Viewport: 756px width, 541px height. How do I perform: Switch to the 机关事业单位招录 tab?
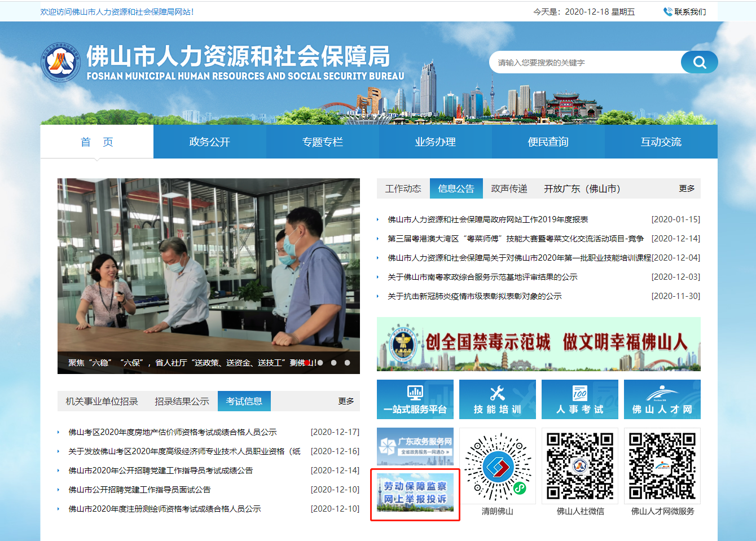tap(102, 402)
